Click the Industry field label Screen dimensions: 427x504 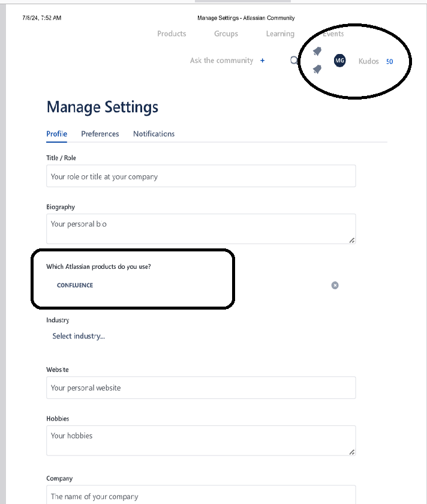coord(58,320)
